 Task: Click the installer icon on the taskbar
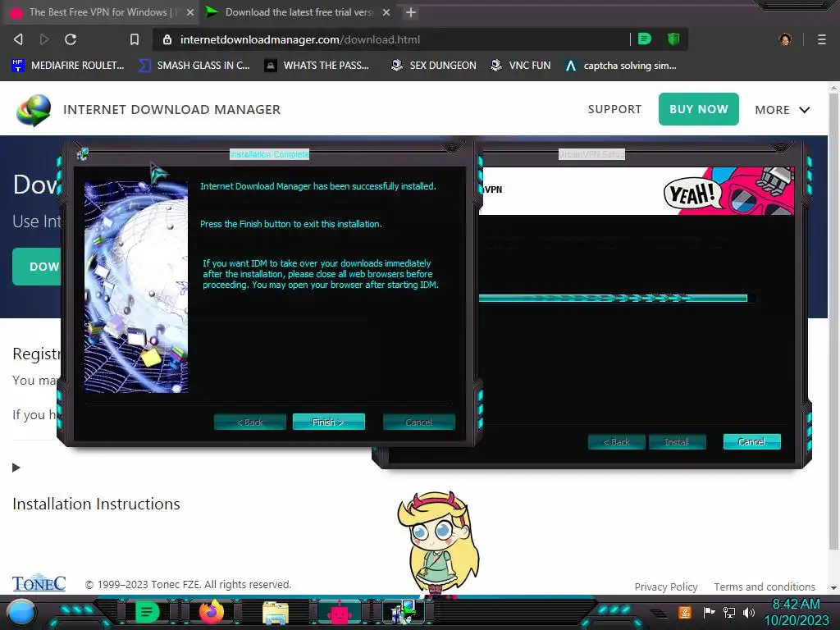(x=404, y=612)
